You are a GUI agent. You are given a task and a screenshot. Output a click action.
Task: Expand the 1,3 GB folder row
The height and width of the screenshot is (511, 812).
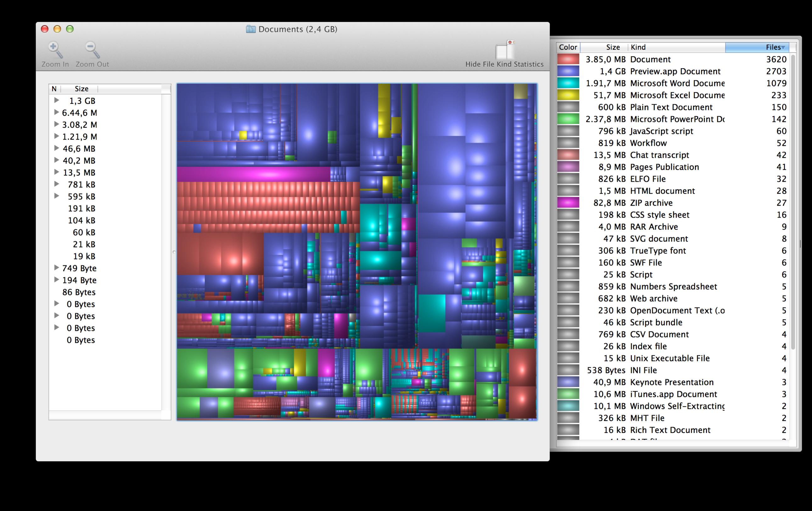click(x=57, y=100)
